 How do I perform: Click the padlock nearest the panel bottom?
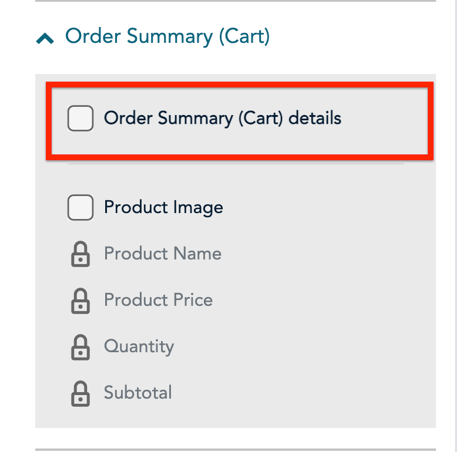[x=81, y=393]
